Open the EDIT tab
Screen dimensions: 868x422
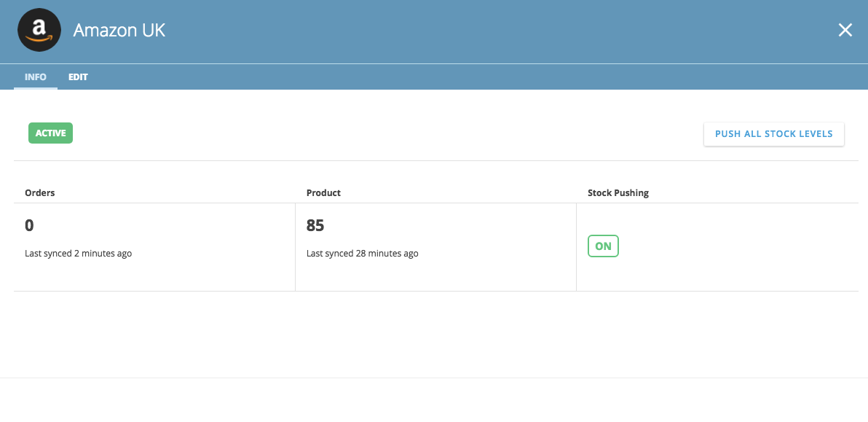point(78,77)
